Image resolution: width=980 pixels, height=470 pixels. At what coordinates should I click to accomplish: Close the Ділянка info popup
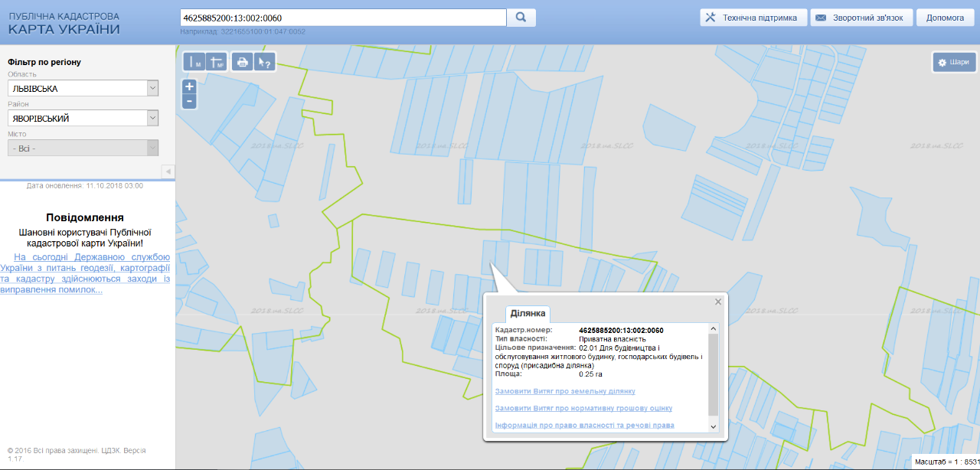(718, 302)
